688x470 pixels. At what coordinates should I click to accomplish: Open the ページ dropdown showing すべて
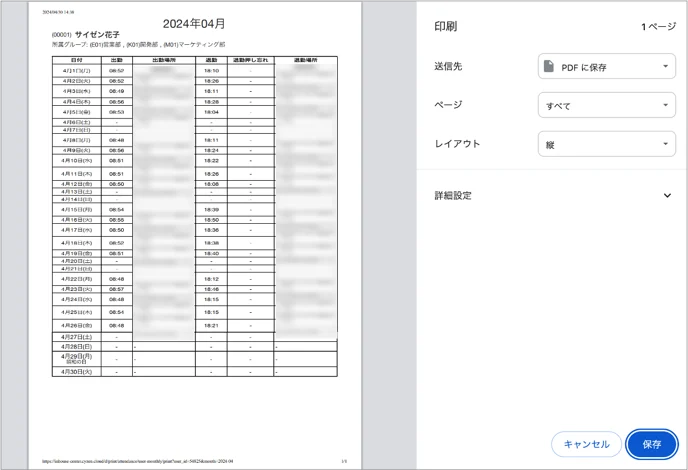tap(607, 105)
